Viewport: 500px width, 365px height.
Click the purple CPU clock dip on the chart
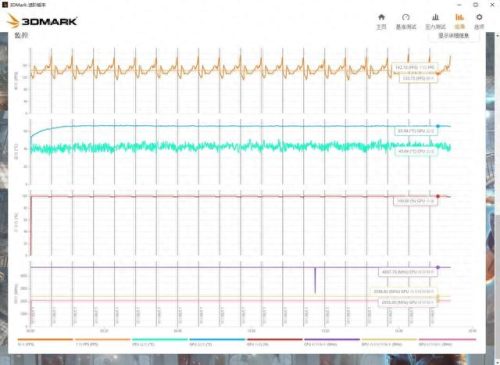315,280
